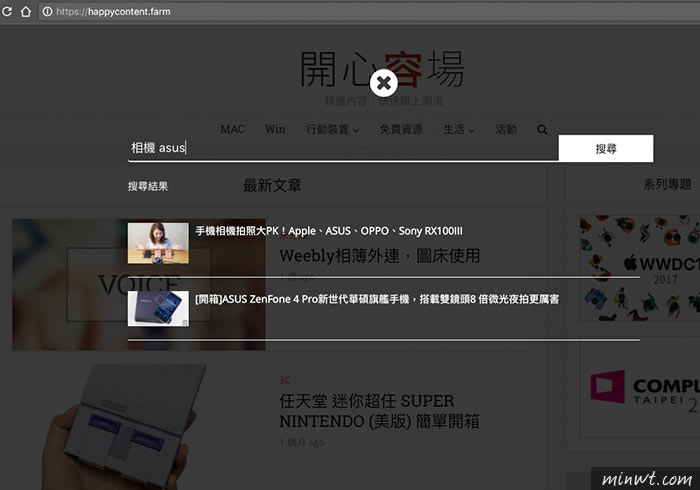Open the 免費資源 menu item
This screenshot has width=700, height=490.
tap(401, 129)
